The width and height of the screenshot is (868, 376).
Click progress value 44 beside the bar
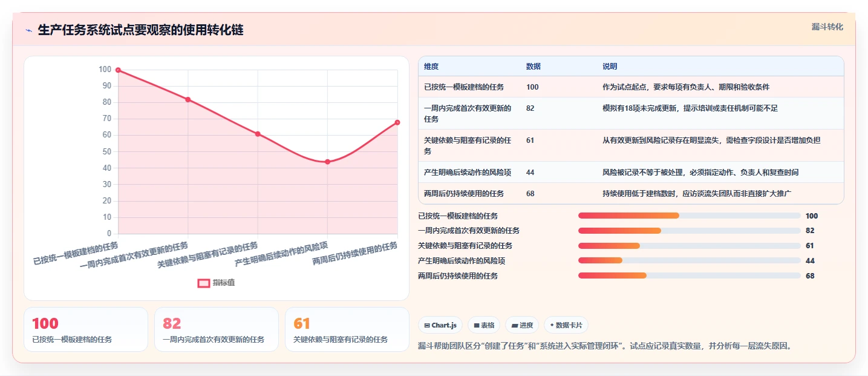pos(810,261)
